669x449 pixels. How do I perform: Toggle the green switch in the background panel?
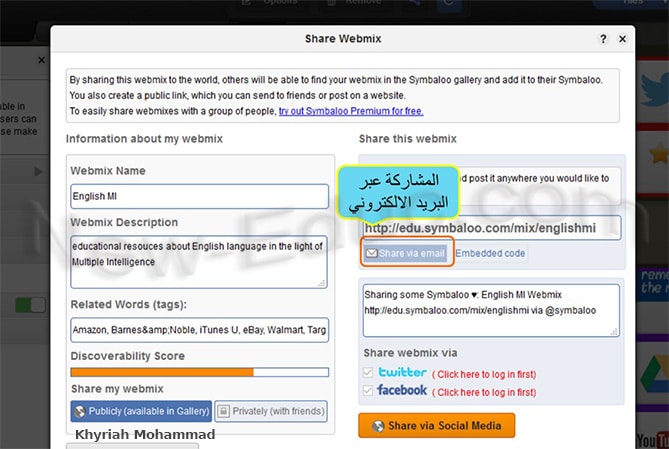(x=30, y=305)
